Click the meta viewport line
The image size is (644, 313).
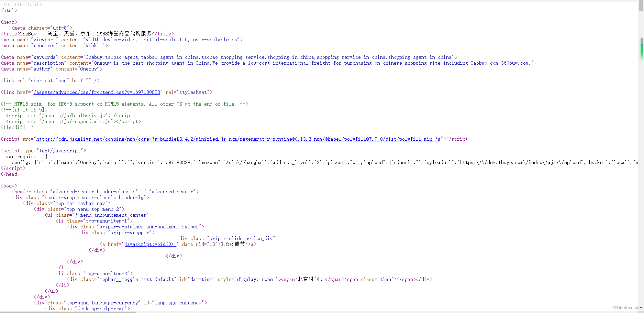(122, 40)
